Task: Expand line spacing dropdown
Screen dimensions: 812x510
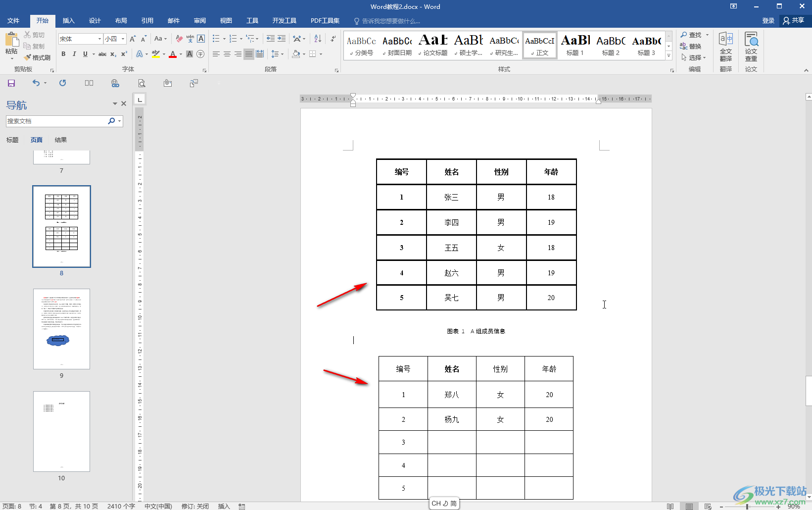Action: click(x=283, y=54)
